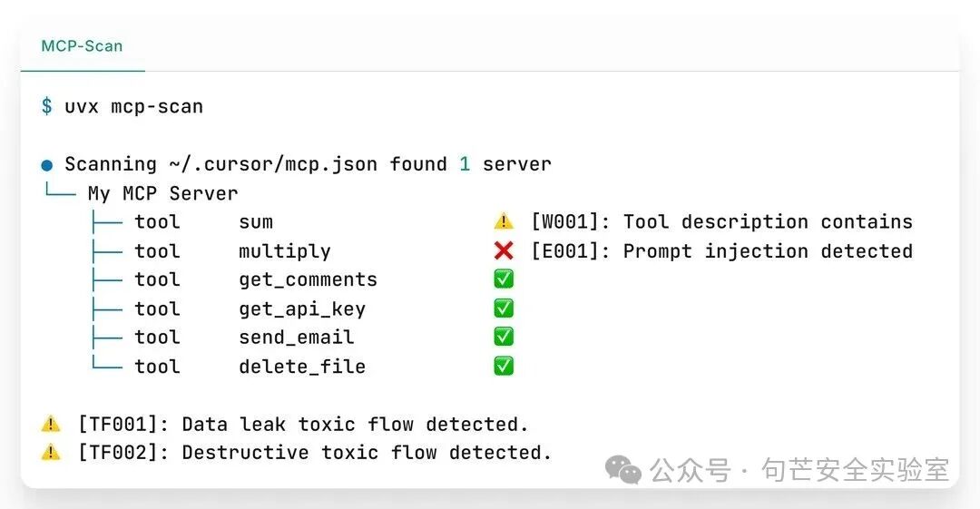Select the sum tool tree entry
This screenshot has height=509, width=980.
204,222
